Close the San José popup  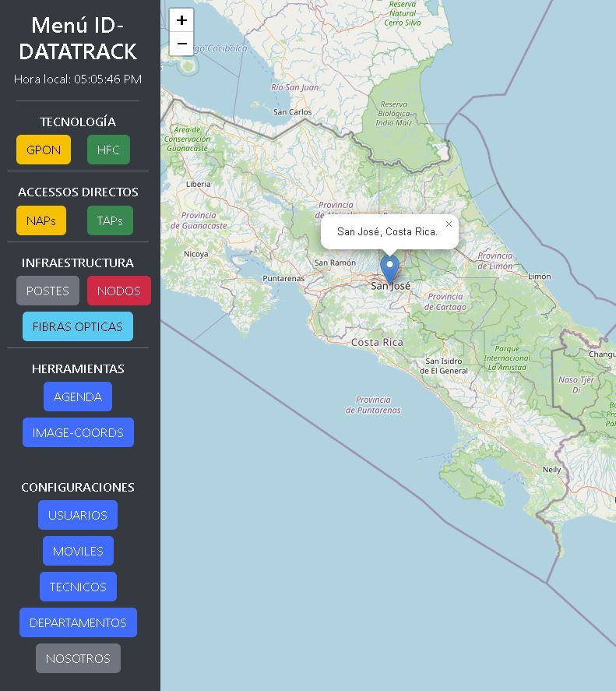point(449,224)
